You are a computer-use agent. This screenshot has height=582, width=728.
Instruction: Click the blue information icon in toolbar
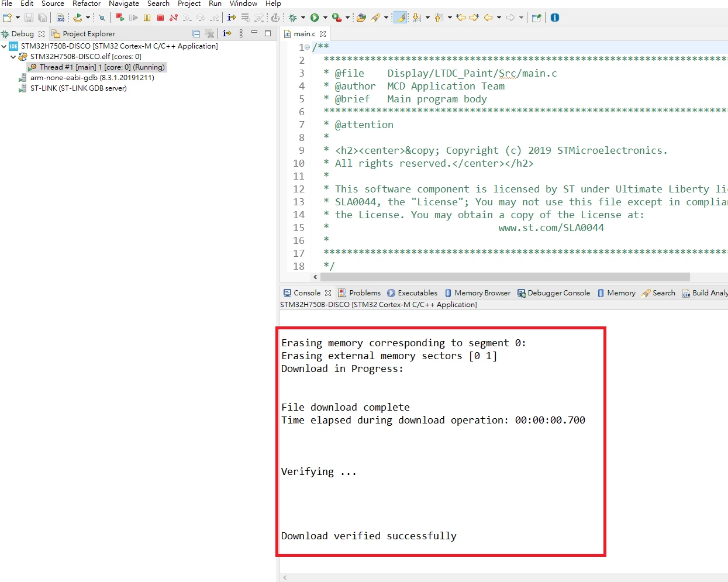[x=555, y=18]
